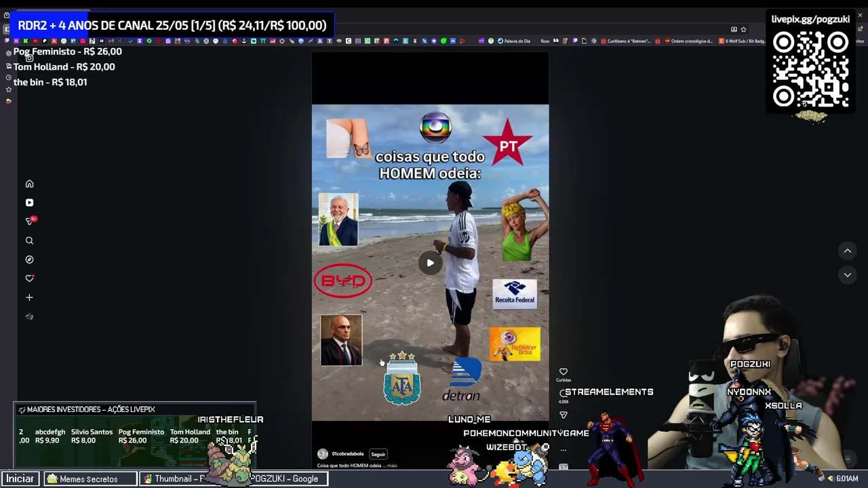Click the detran logo in video
This screenshot has height=488, width=868.
(462, 381)
